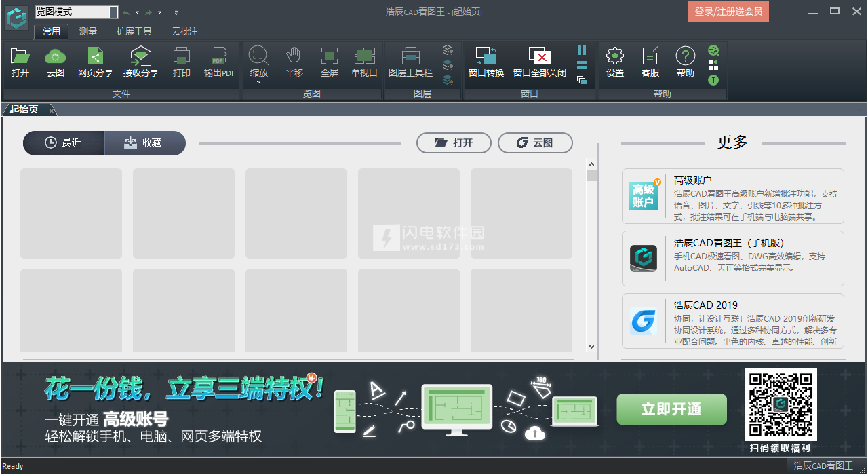Tile windows vertically in 窗口 group
The image size is (868, 475).
coord(582,50)
